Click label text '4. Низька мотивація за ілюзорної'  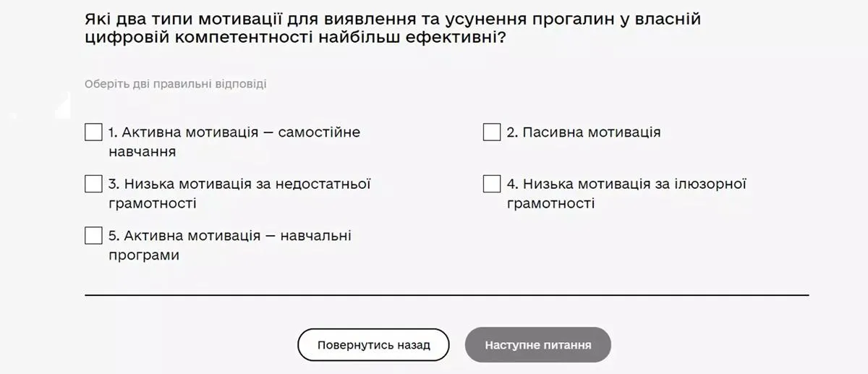pyautogui.click(x=626, y=184)
